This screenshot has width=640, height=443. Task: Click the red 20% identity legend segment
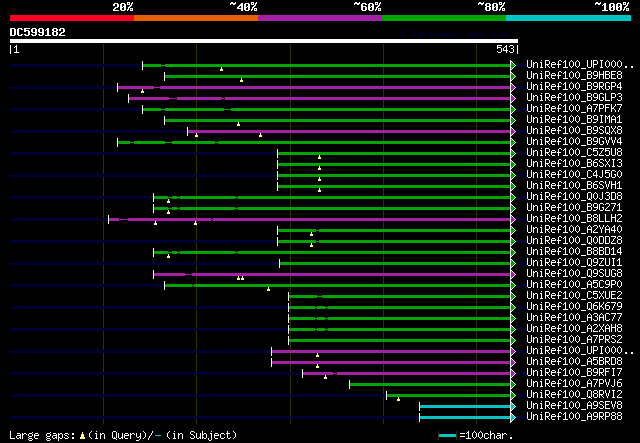(x=72, y=18)
